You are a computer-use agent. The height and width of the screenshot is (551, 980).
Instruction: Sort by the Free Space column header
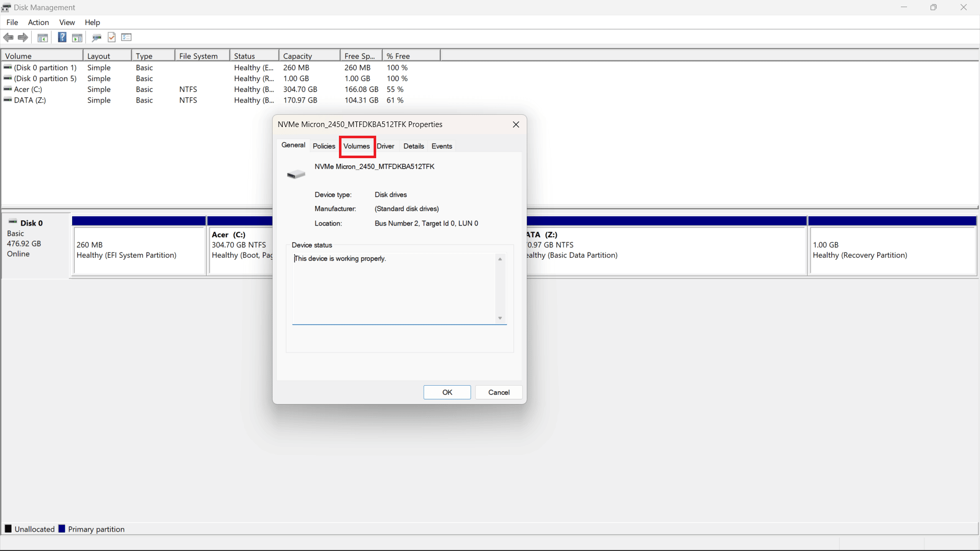pyautogui.click(x=361, y=56)
